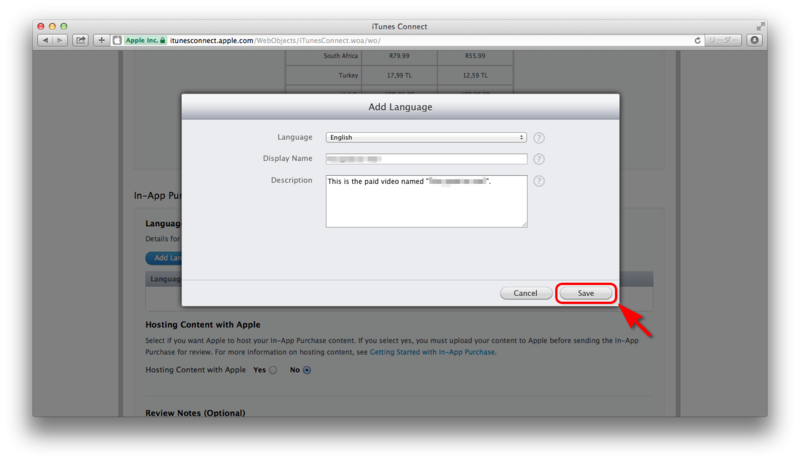This screenshot has height=462, width=800.
Task: Click the page favicon beside the address
Action: click(117, 40)
